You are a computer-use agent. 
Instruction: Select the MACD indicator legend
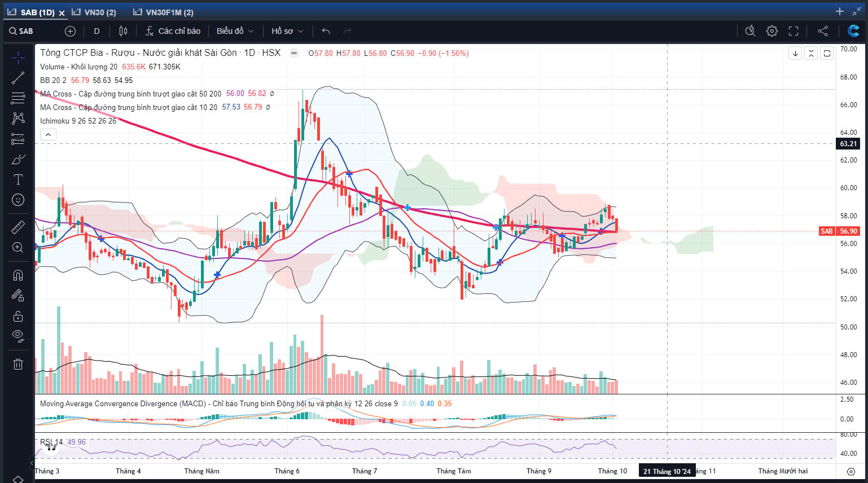click(218, 403)
